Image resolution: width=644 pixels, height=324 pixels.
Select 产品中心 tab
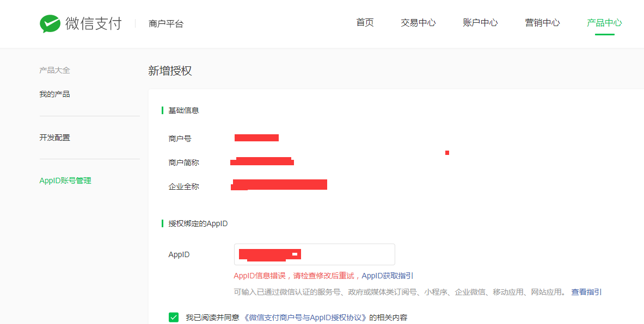pos(604,22)
